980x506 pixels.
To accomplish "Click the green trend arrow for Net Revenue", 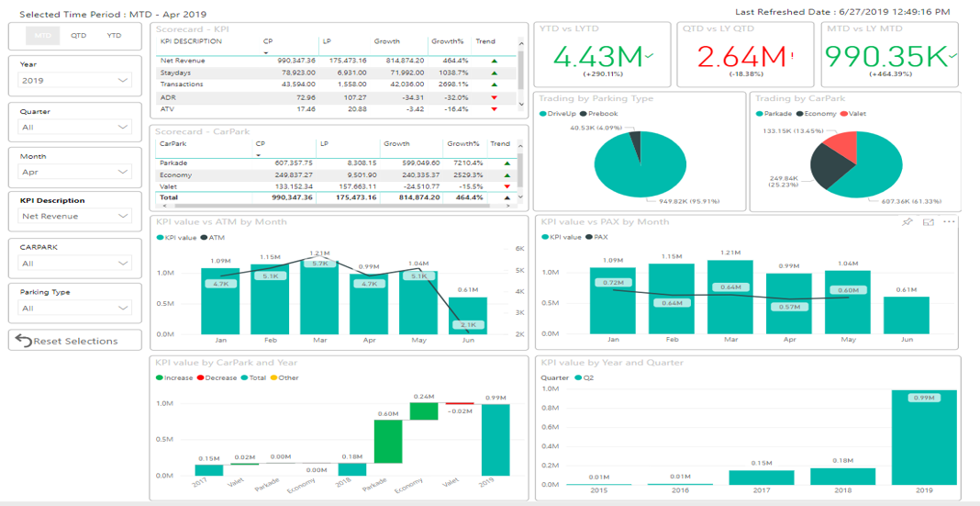I will pos(496,61).
